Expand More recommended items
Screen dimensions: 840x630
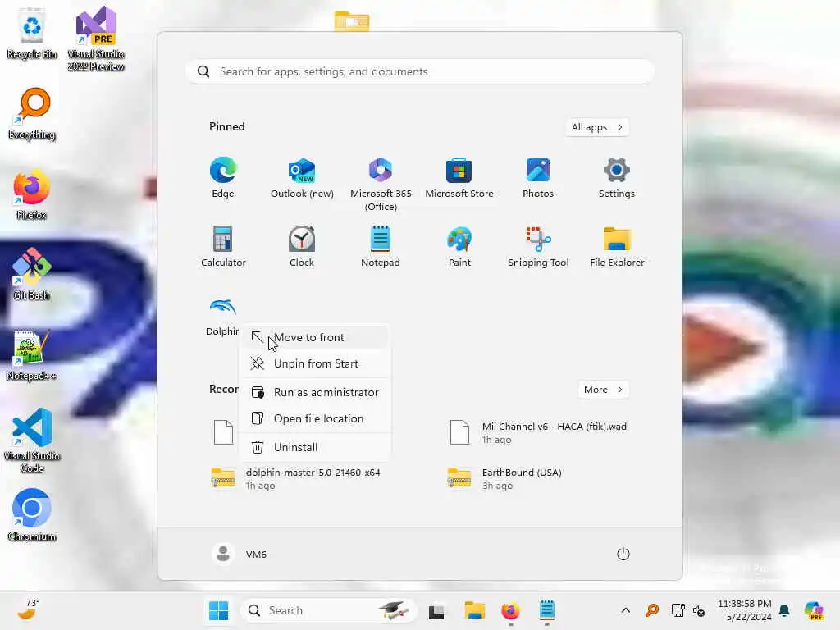coord(603,390)
